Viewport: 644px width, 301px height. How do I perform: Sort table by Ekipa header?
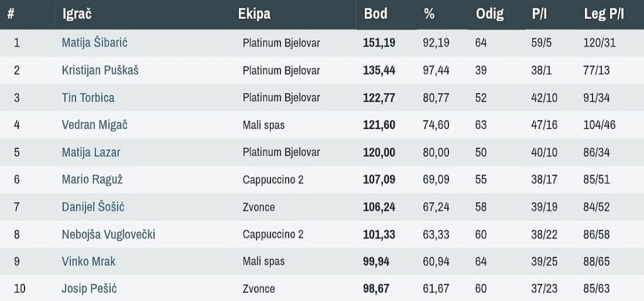point(254,14)
